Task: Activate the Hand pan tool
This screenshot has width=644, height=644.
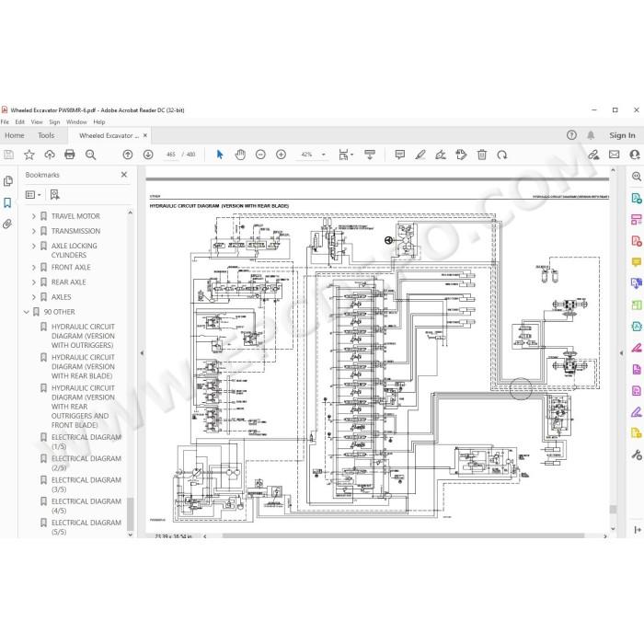Action: click(240, 155)
